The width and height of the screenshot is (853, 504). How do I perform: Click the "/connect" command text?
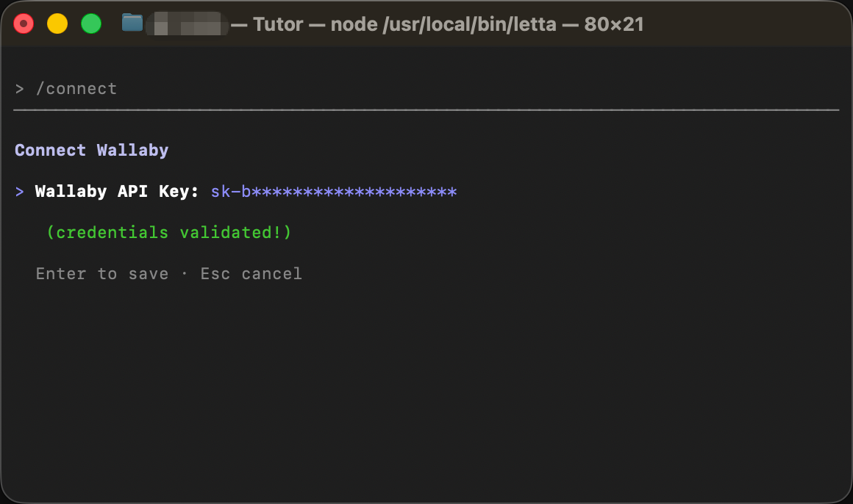pos(76,89)
